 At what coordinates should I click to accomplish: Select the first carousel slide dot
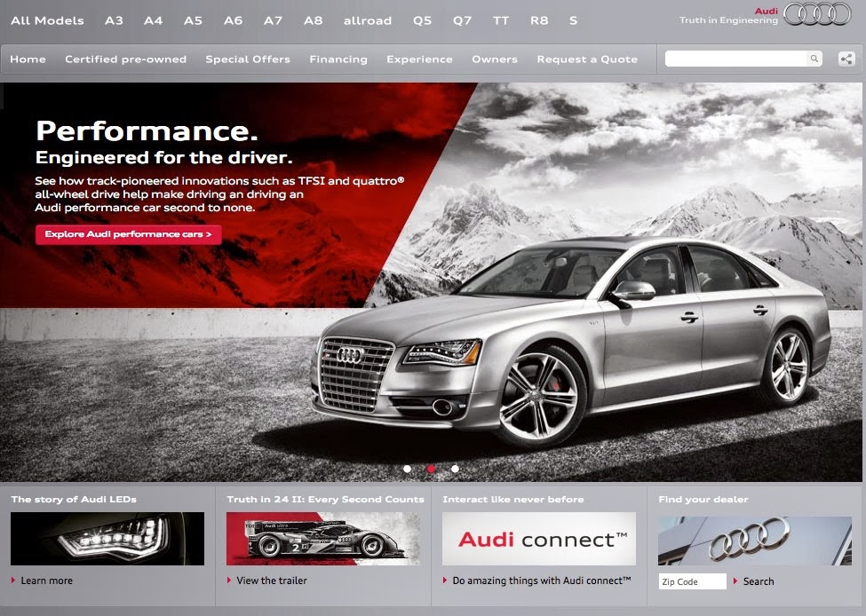coord(407,469)
